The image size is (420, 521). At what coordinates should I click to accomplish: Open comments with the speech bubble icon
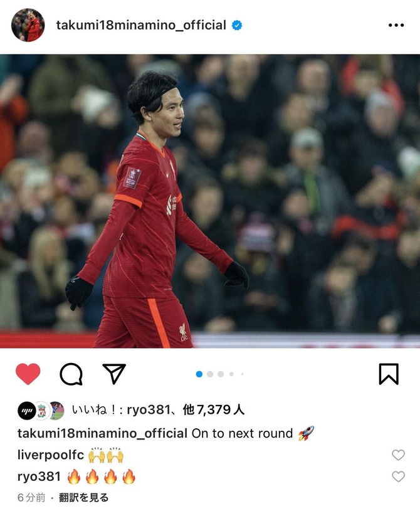click(71, 374)
